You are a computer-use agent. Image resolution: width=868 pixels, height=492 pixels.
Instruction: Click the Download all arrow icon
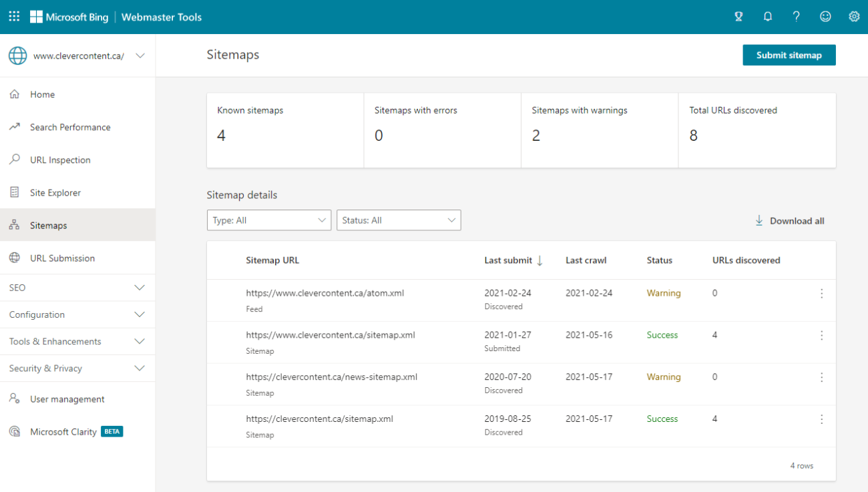(x=759, y=220)
